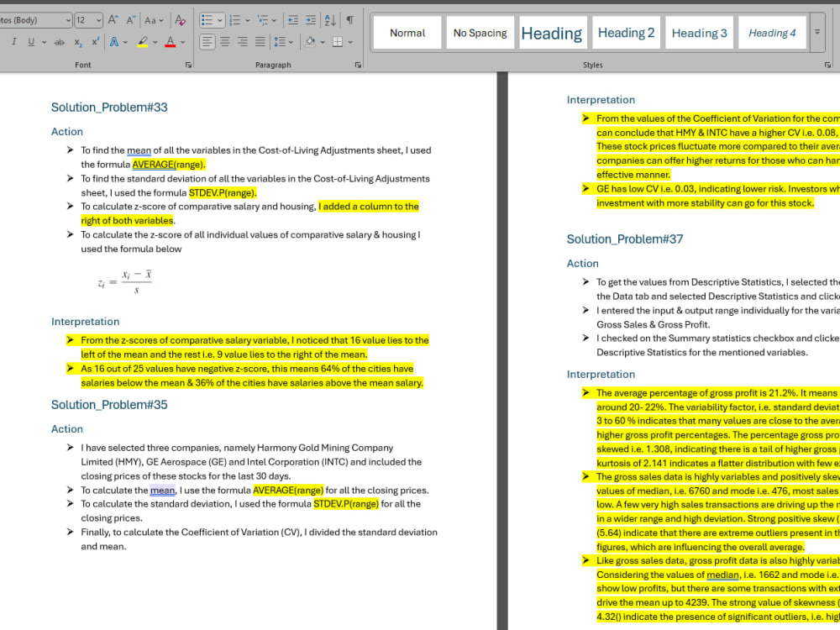Clear all formatting with the eraser A icon
840x630 pixels.
pos(180,20)
